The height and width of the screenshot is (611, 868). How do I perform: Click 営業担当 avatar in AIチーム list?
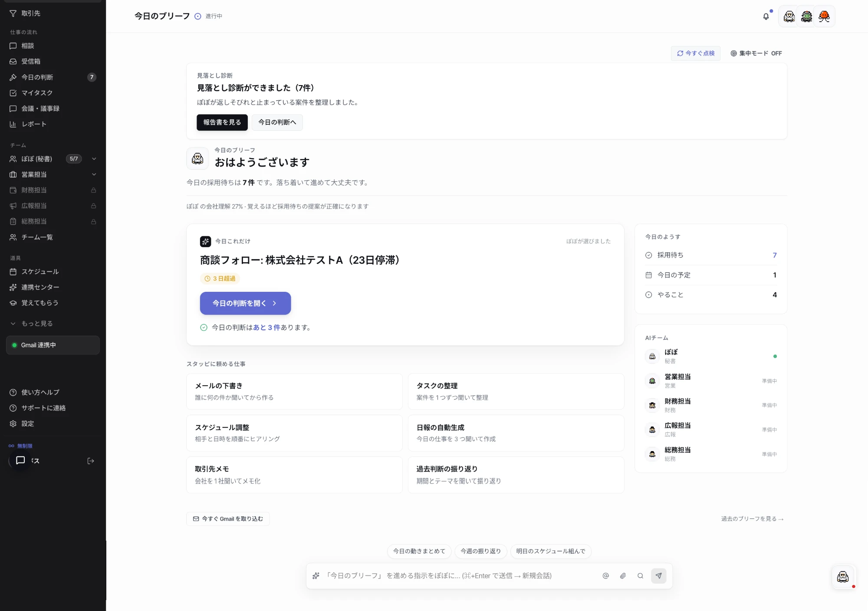652,381
